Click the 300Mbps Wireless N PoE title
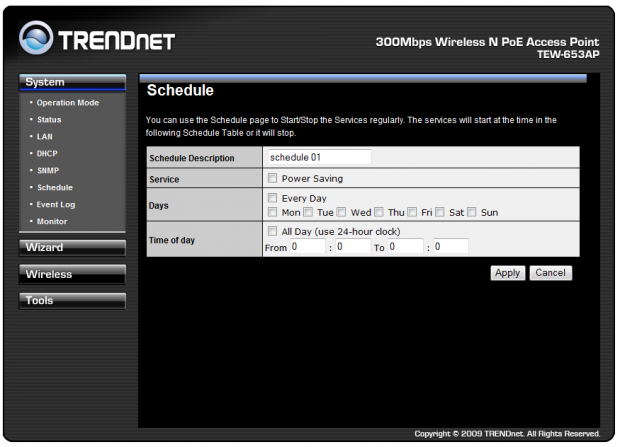Screen dimensions: 620x447 pyautogui.click(x=487, y=42)
